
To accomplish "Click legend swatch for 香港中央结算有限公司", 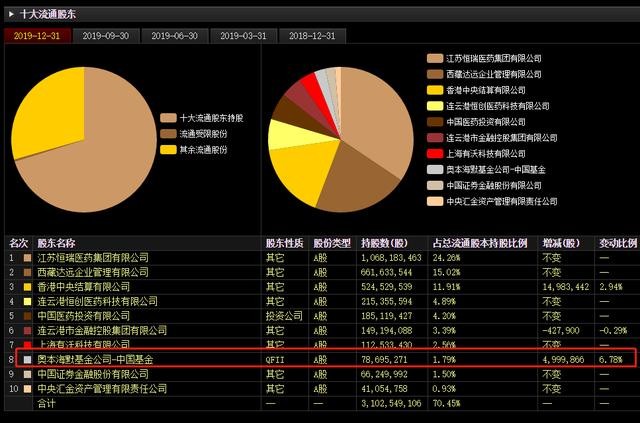I will (435, 90).
